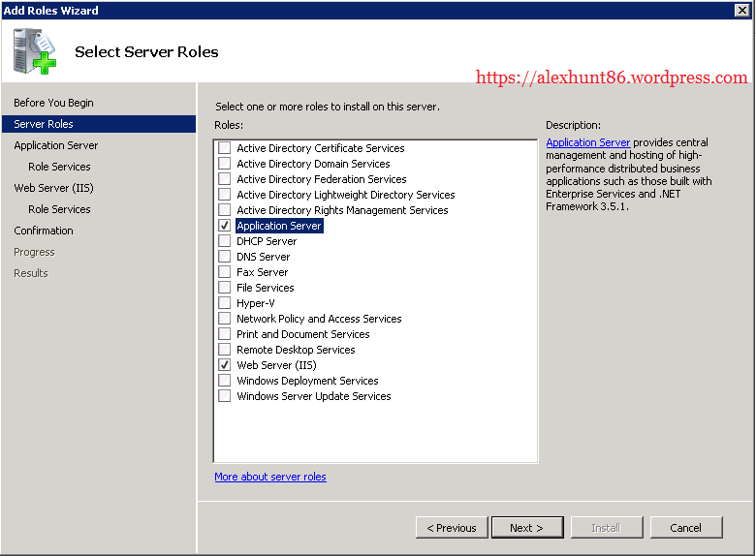This screenshot has height=556, width=756.
Task: Cancel the wizard
Action: coord(685,528)
